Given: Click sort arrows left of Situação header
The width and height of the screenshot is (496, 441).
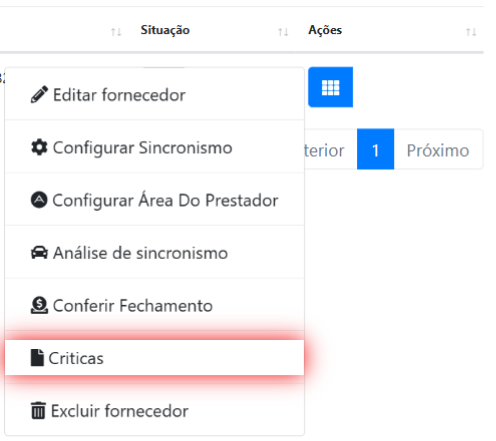Looking at the screenshot, I should coord(116,32).
